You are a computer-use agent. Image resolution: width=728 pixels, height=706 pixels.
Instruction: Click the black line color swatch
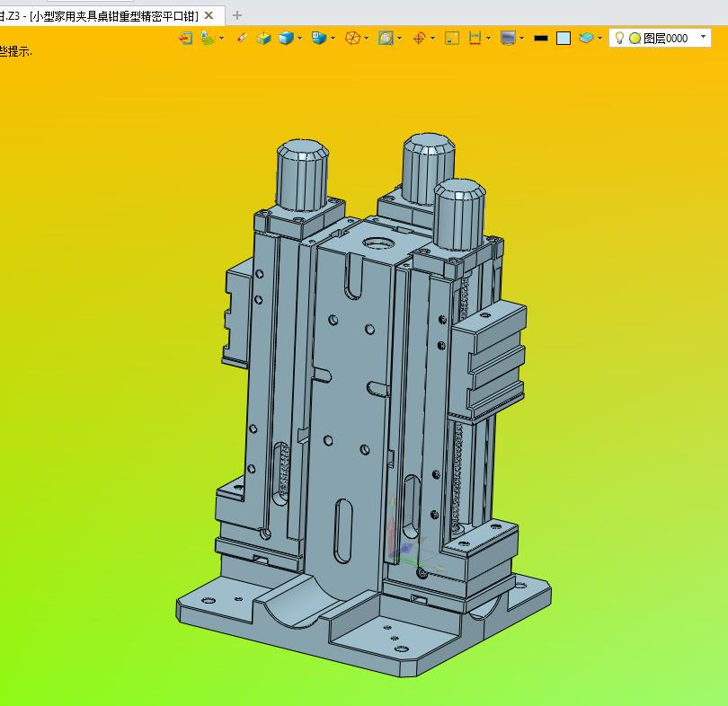point(540,38)
